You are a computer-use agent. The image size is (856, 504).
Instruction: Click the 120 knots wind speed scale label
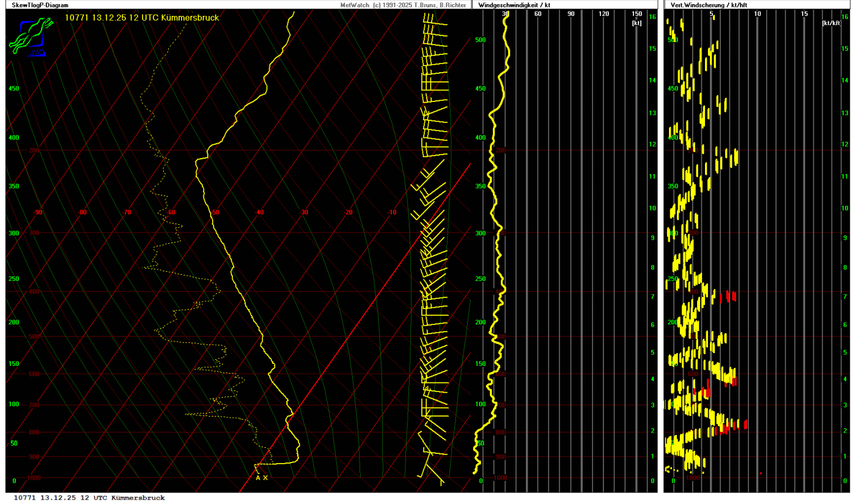point(603,14)
